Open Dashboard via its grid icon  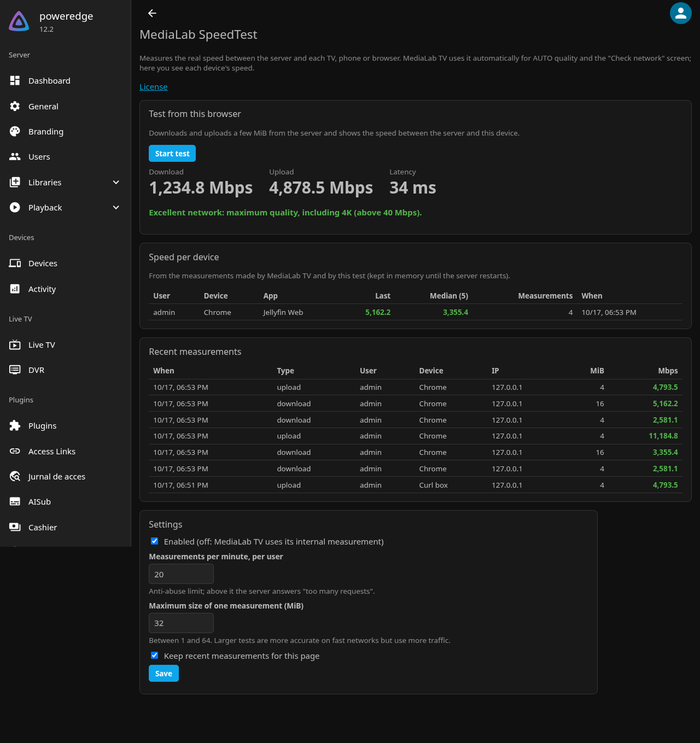click(15, 80)
